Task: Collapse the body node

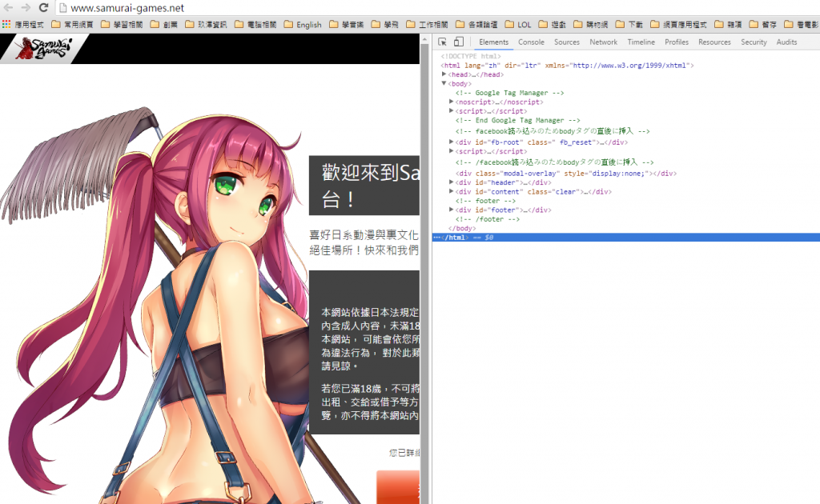Action: click(444, 83)
